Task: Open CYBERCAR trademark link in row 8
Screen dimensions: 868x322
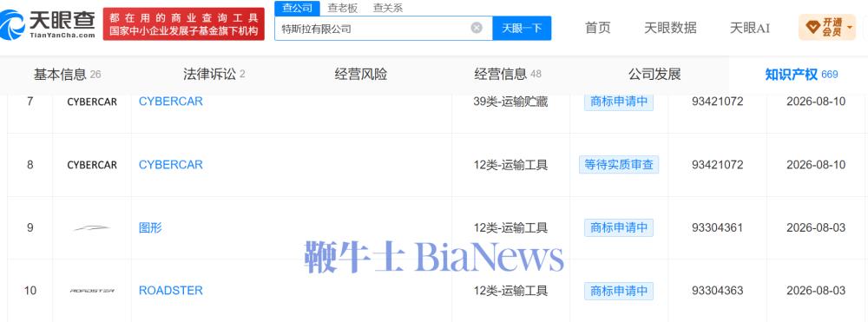Action: point(170,165)
